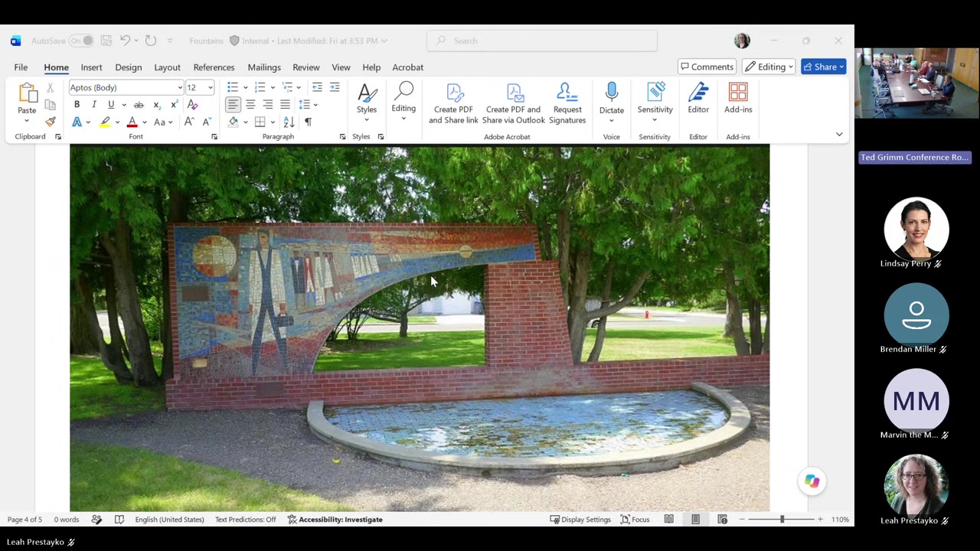Image resolution: width=980 pixels, height=551 pixels.
Task: Click the Comments button
Action: tap(707, 67)
